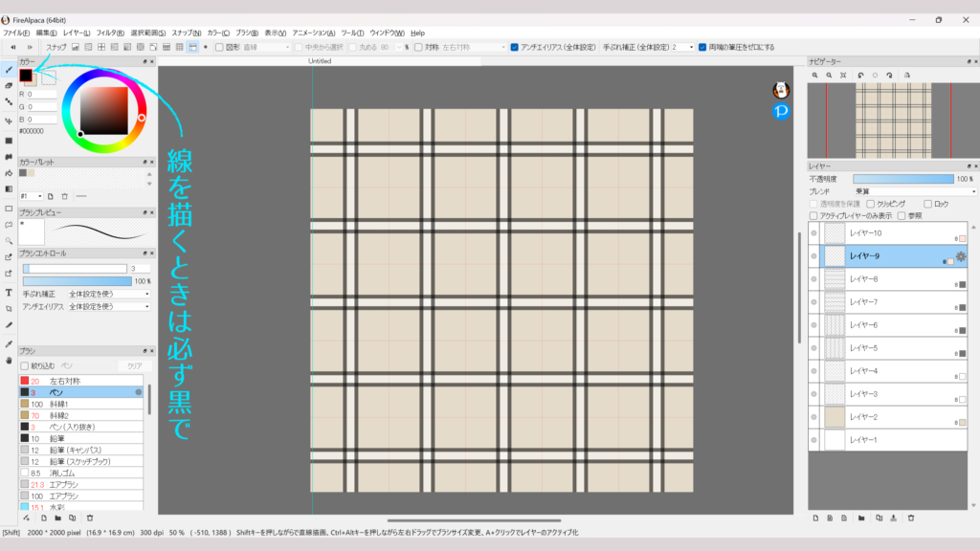980x551 pixels.
Task: Click the pixiv icon on canvas
Action: coord(781,112)
